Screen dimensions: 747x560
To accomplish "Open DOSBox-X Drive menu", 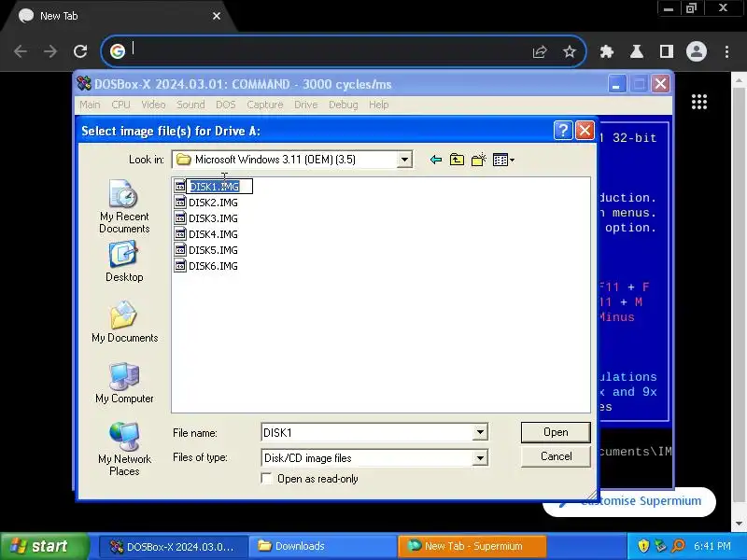I will pyautogui.click(x=306, y=105).
